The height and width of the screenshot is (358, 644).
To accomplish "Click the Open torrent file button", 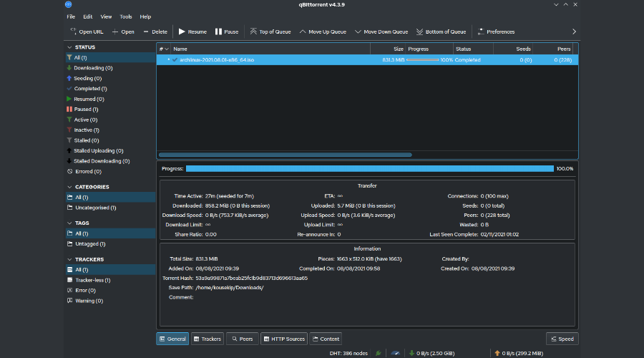I will [x=123, y=32].
